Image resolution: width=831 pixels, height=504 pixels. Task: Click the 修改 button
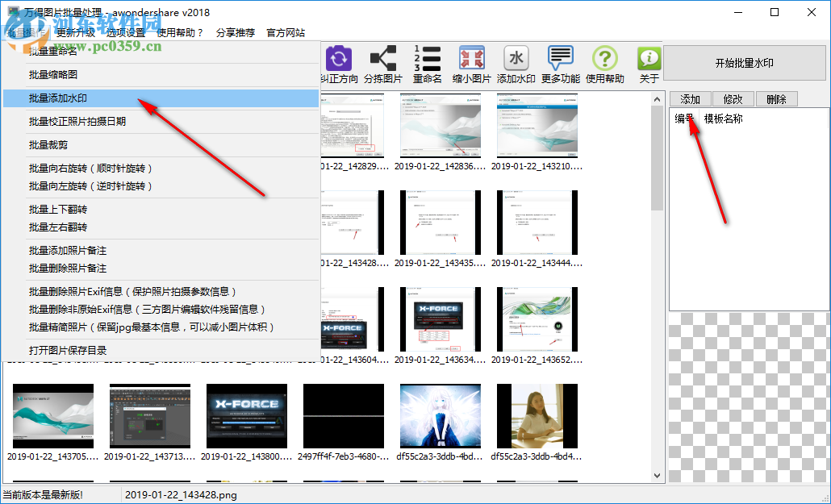tap(733, 98)
